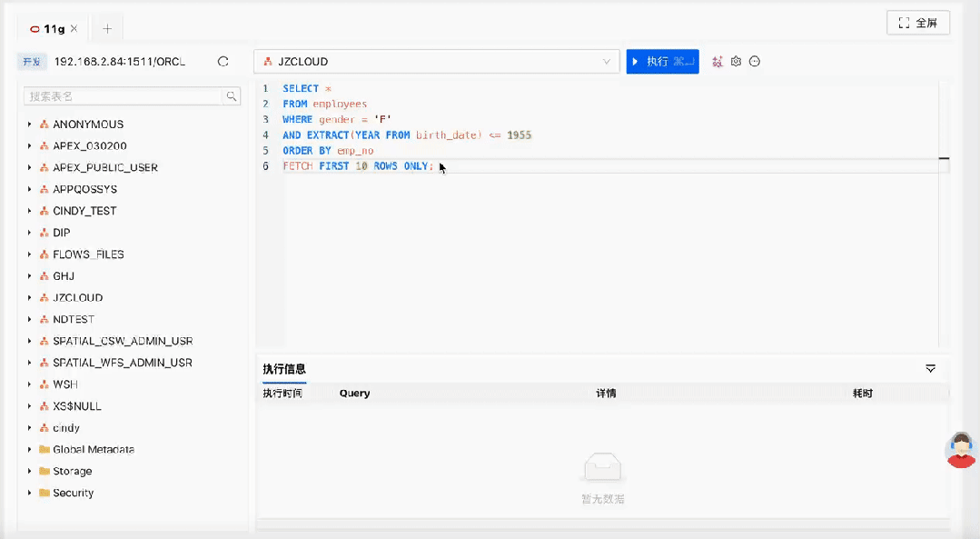980x539 pixels.
Task: Click the plus button to open a new tab
Action: click(x=106, y=28)
